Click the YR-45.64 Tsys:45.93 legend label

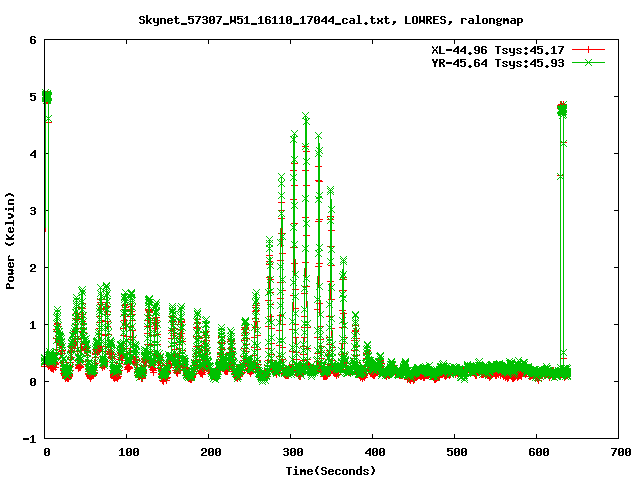(x=498, y=63)
